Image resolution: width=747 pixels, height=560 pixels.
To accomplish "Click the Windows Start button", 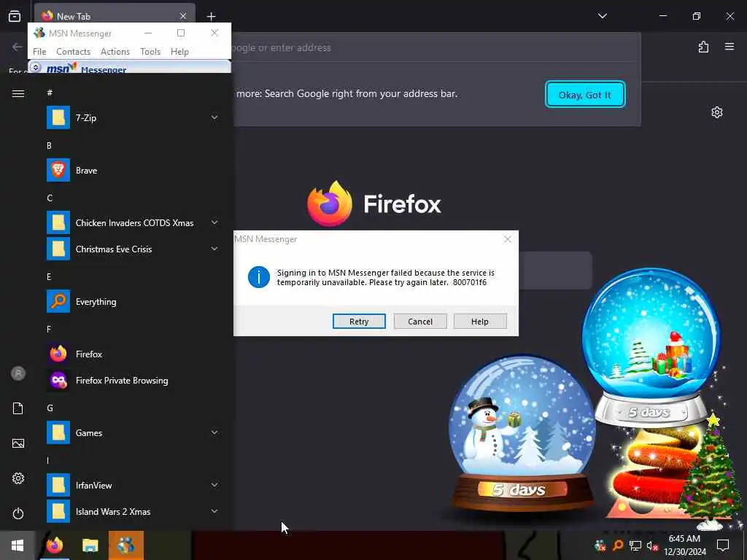I will pyautogui.click(x=18, y=545).
